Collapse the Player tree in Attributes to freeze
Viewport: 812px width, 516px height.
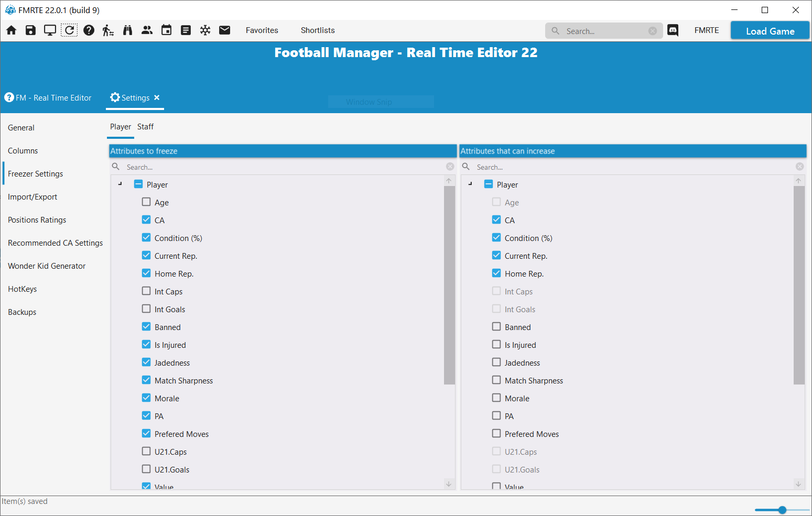click(x=120, y=184)
